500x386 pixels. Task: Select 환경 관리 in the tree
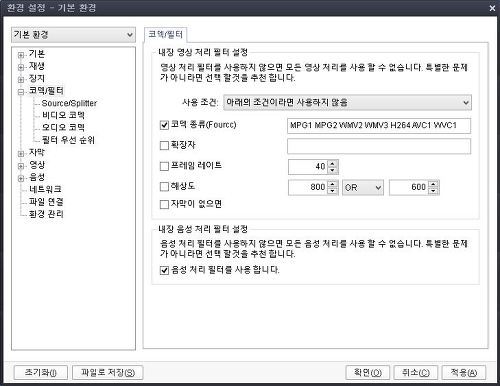pyautogui.click(x=46, y=214)
